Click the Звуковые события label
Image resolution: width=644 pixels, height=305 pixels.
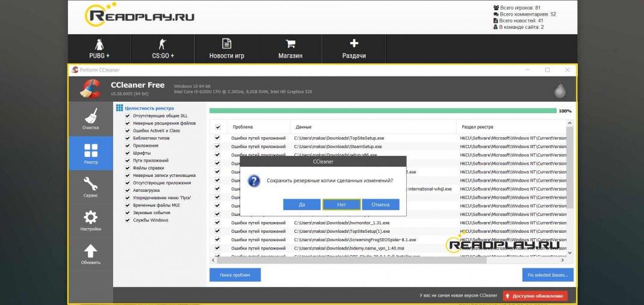pos(151,212)
